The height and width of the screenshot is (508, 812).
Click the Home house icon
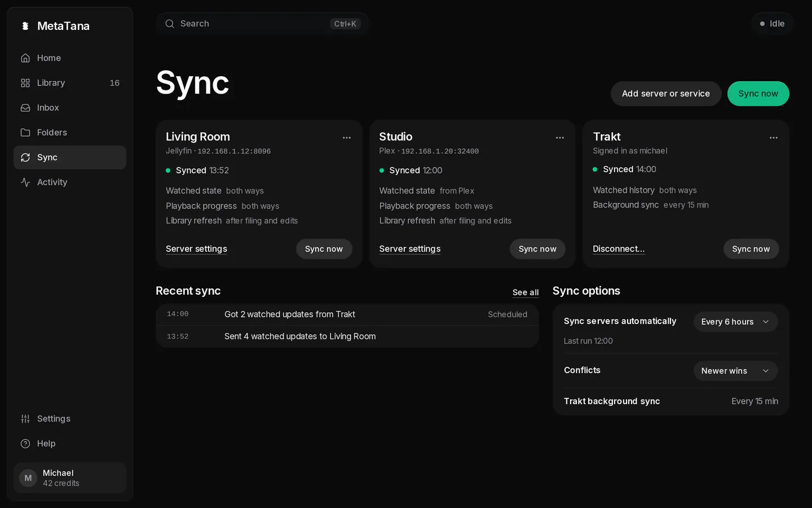pyautogui.click(x=25, y=58)
